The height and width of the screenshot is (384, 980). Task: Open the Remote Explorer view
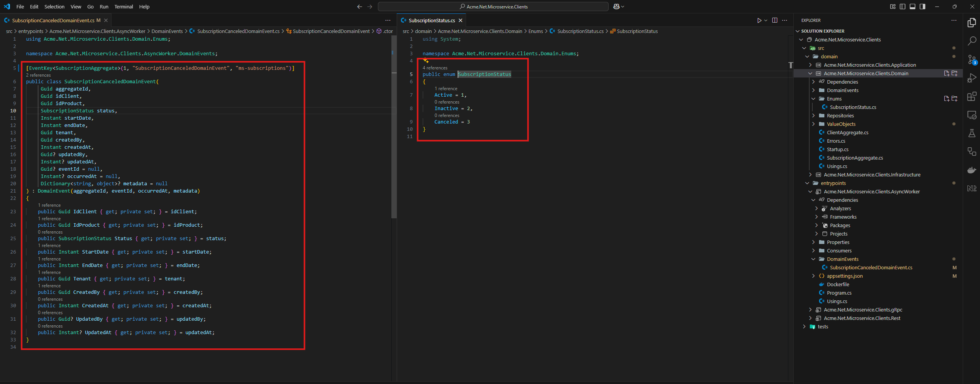click(972, 115)
